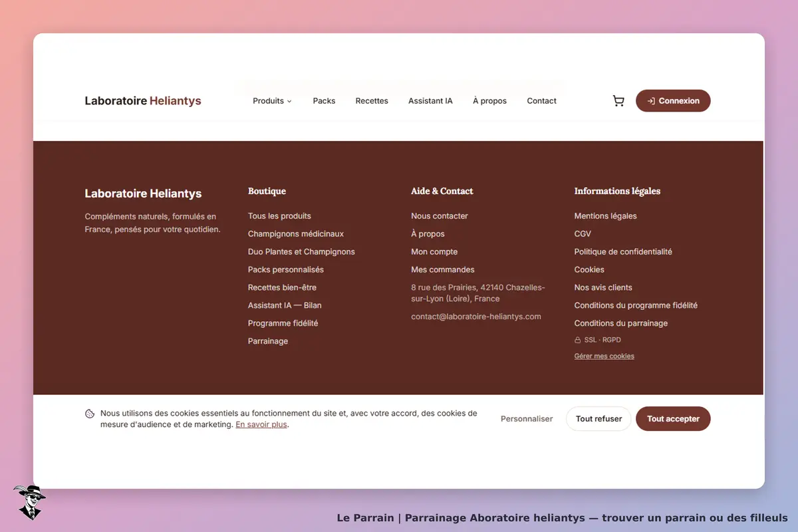Open Nos avis clients link

603,288
